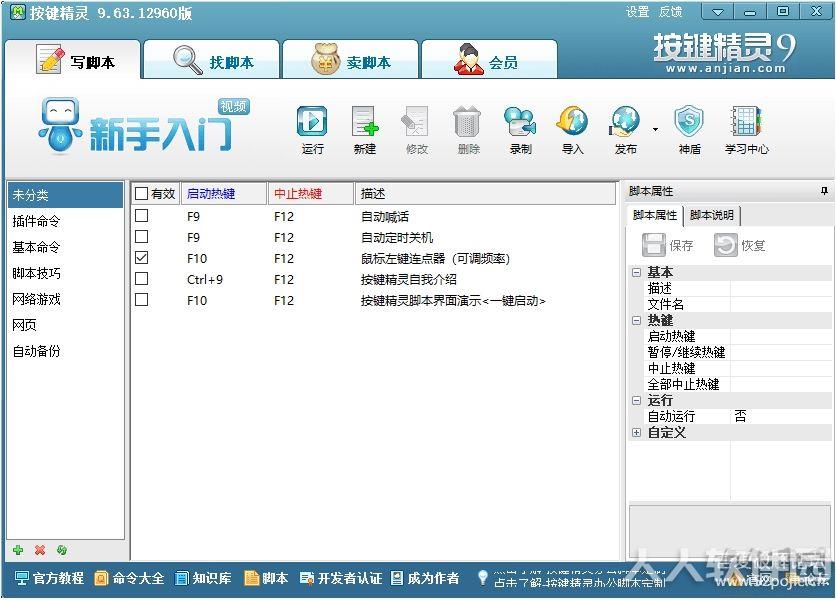Enable the 自动定时关机 script checkbox

[141, 237]
